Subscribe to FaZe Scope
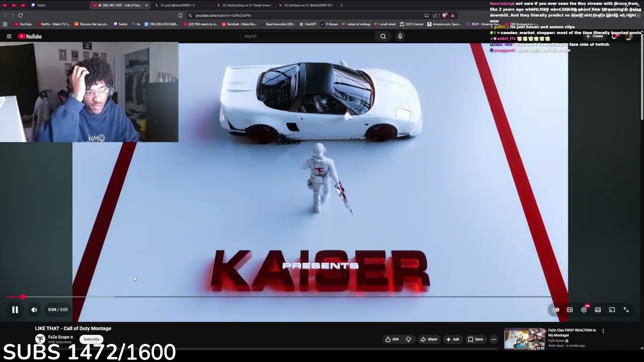The height and width of the screenshot is (362, 644). [92, 339]
